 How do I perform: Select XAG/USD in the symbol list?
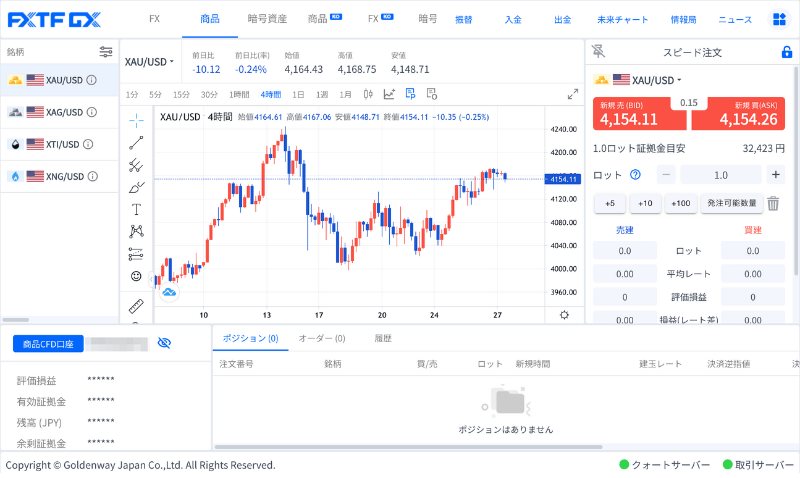tap(60, 112)
